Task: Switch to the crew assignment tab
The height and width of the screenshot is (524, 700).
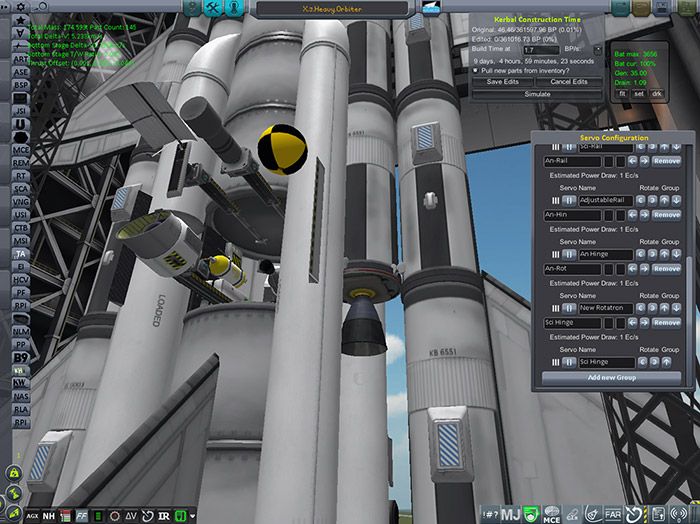Action: click(x=234, y=8)
